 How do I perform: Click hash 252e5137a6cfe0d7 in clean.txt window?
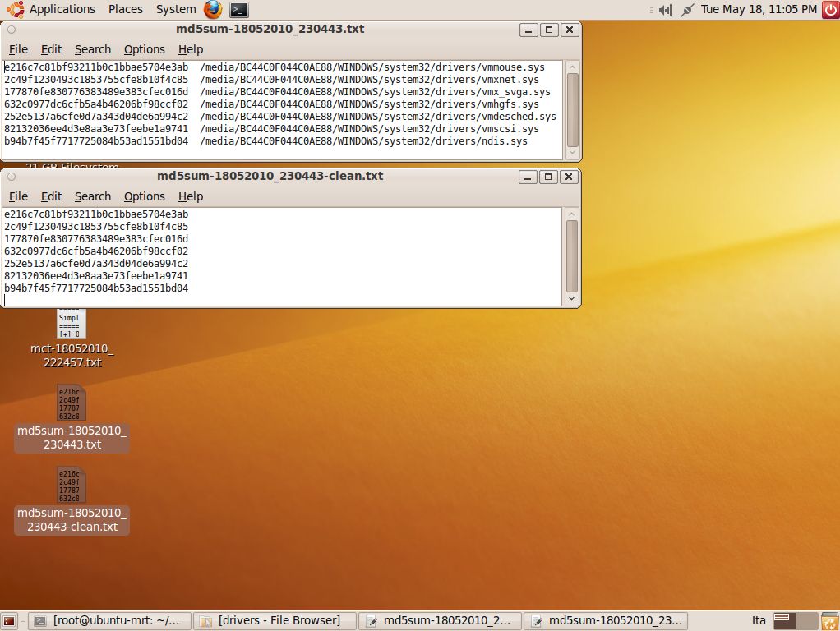point(96,264)
